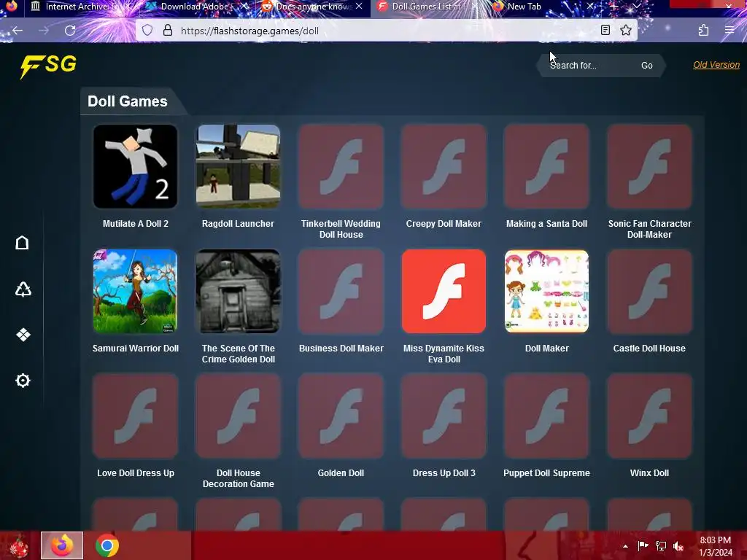Close the Download Adobe tab
747x560 pixels.
coord(244,6)
